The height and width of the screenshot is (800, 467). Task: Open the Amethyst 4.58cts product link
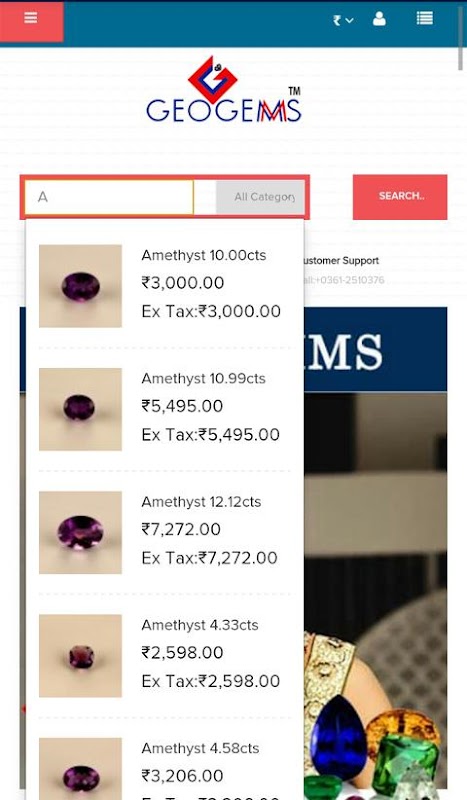tap(200, 748)
